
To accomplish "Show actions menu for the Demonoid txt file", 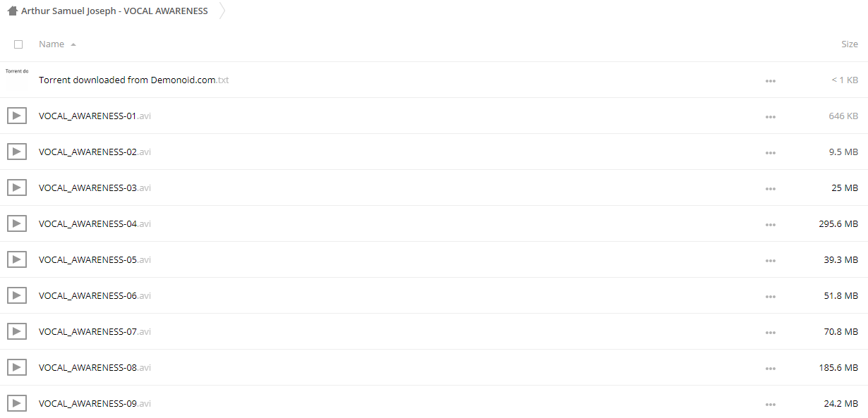I will (x=771, y=81).
